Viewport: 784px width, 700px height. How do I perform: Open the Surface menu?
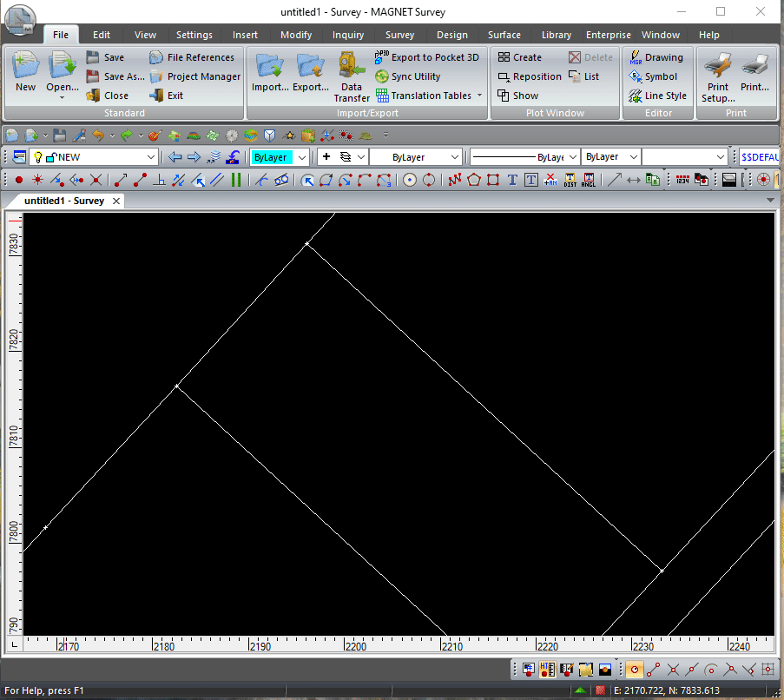(504, 35)
